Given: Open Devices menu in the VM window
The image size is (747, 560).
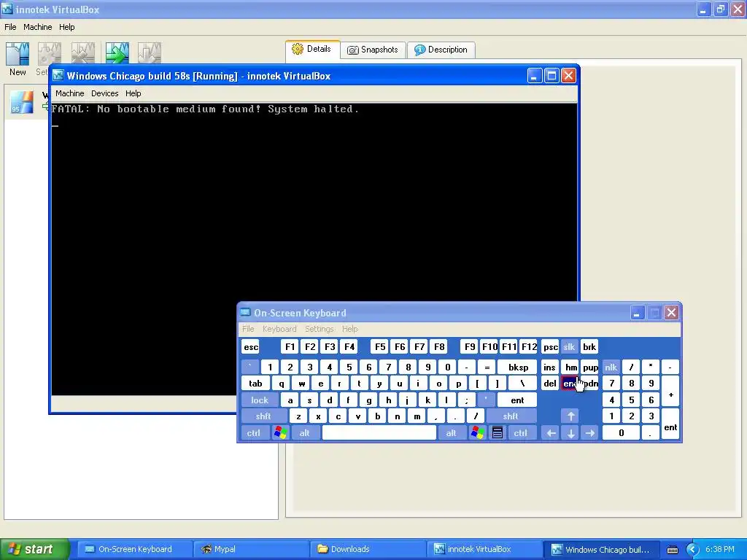Looking at the screenshot, I should tap(105, 93).
